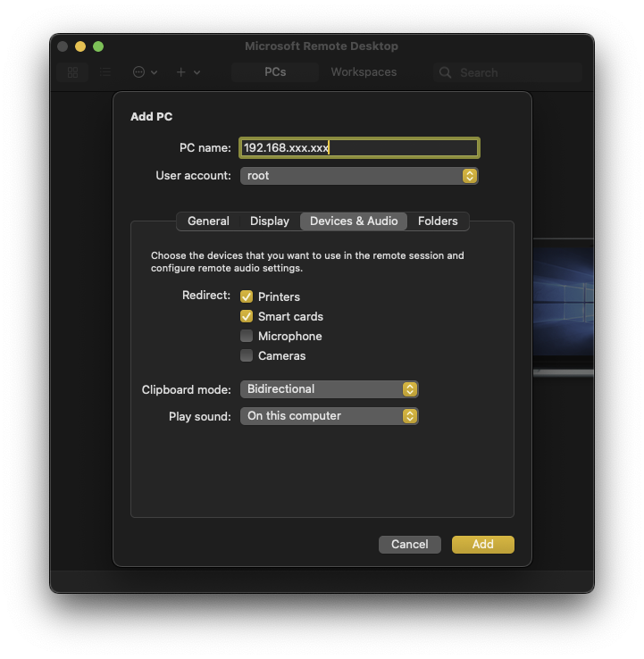The image size is (644, 659).
Task: Click the green zoom window button
Action: tap(98, 46)
